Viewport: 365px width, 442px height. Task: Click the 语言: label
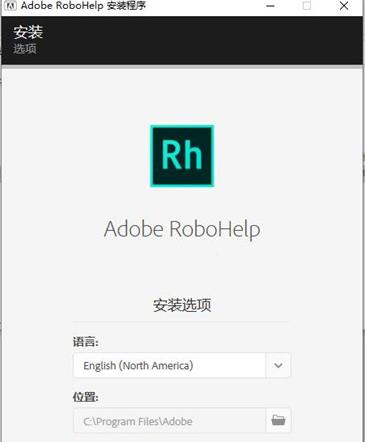[x=86, y=342]
